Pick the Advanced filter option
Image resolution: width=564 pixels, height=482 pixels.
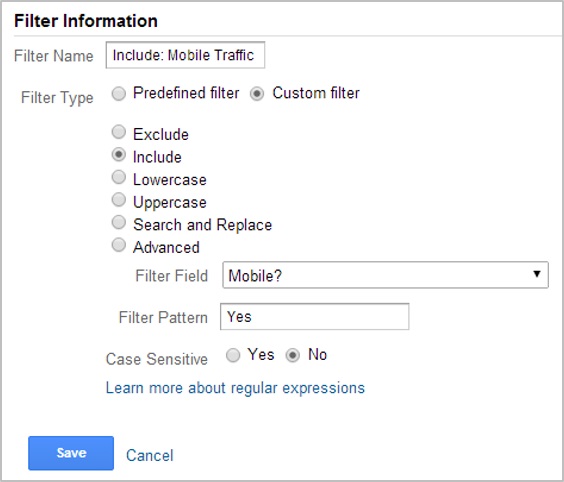(119, 245)
